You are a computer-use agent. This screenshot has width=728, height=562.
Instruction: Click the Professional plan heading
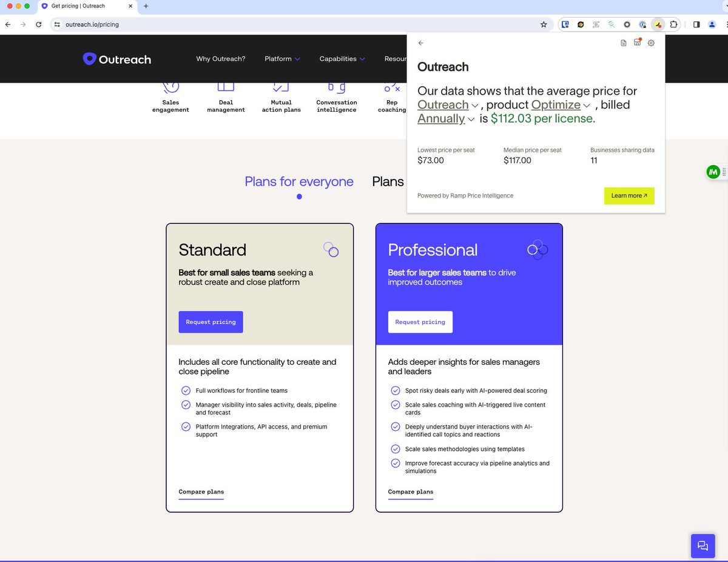click(x=433, y=250)
